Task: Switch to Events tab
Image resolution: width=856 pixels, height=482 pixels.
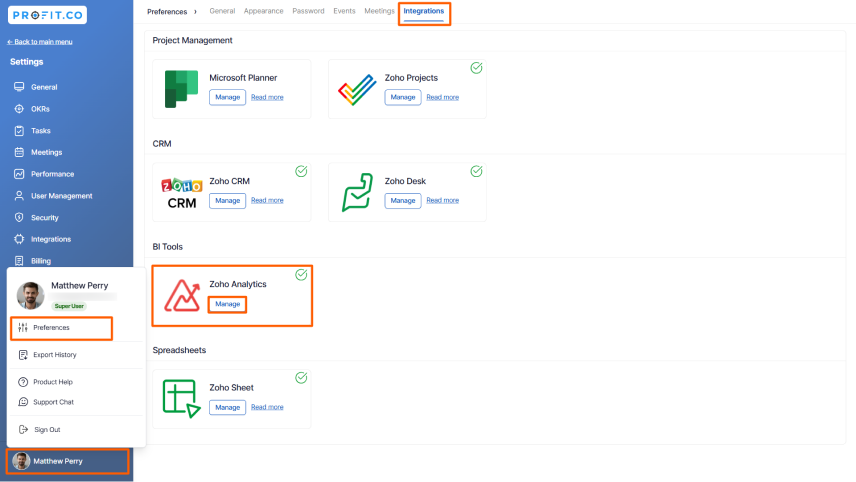Action: click(344, 11)
